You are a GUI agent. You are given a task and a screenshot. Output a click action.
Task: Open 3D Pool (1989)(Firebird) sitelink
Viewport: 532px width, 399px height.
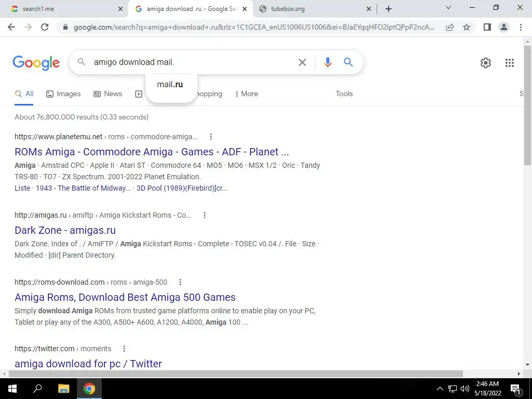tap(182, 188)
